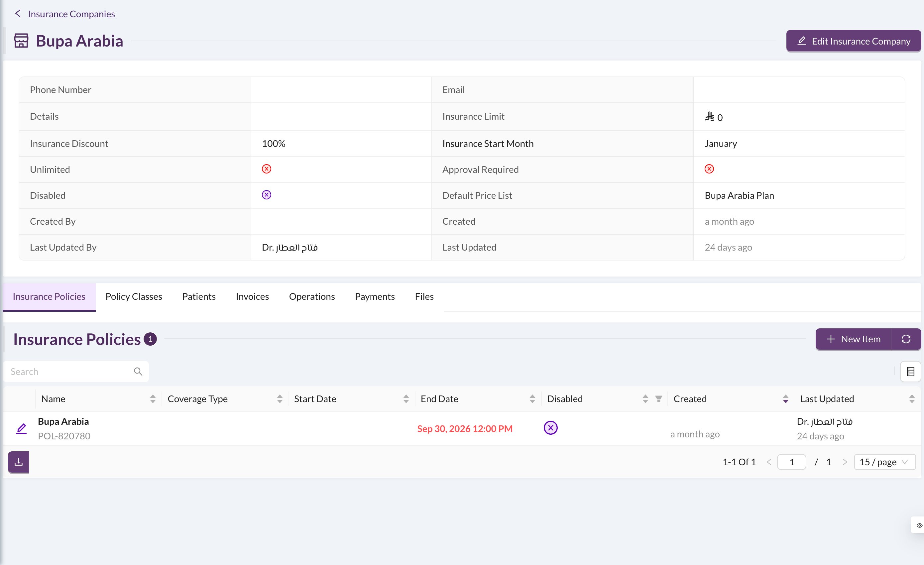Viewport: 924px width, 565px height.
Task: Go back to Insurance Companies list
Action: point(64,14)
